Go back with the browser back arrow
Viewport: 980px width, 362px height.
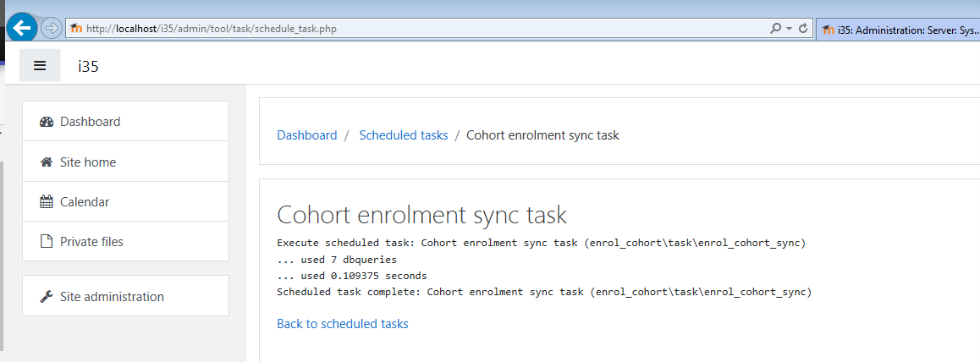(x=23, y=27)
